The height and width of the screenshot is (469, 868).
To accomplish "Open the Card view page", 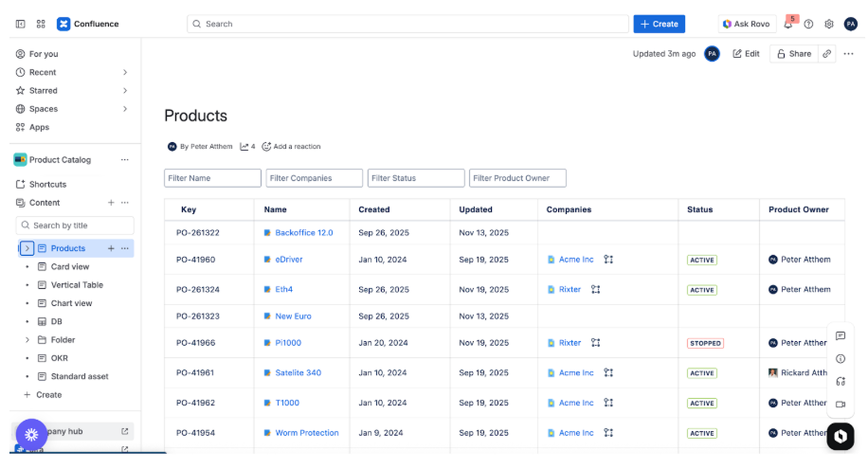I will pos(70,267).
